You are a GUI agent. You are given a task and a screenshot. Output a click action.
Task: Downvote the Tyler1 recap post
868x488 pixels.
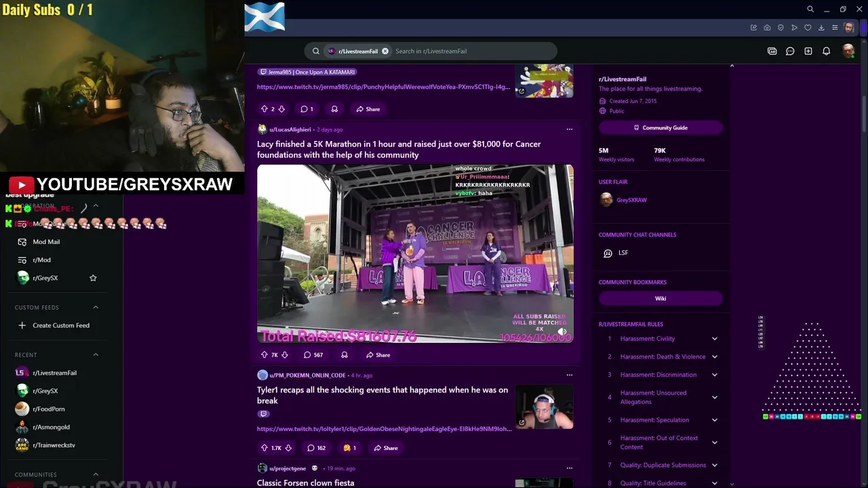[288, 448]
